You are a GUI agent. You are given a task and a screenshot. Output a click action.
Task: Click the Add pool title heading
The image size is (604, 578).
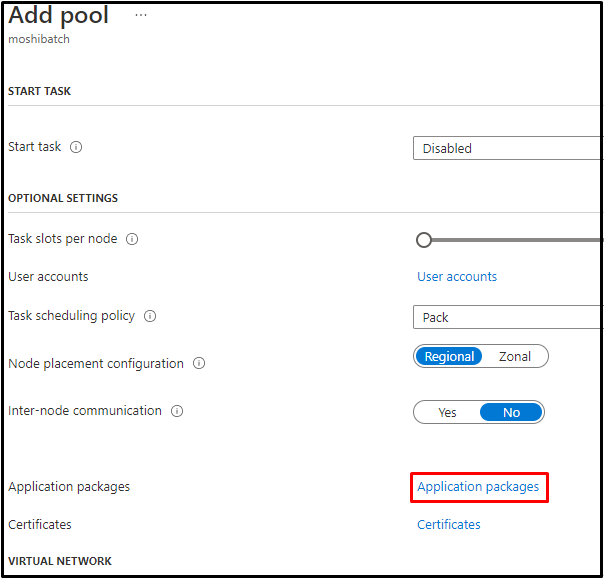point(59,16)
